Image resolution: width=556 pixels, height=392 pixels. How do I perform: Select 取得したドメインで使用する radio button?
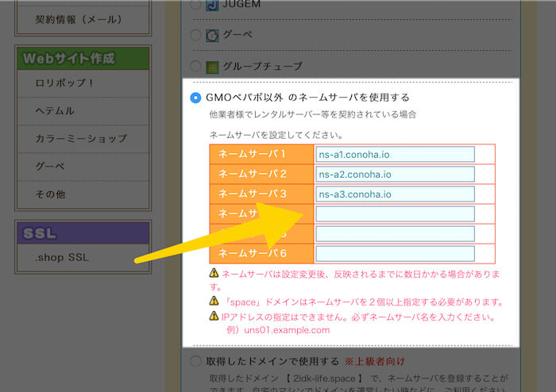[x=195, y=361]
